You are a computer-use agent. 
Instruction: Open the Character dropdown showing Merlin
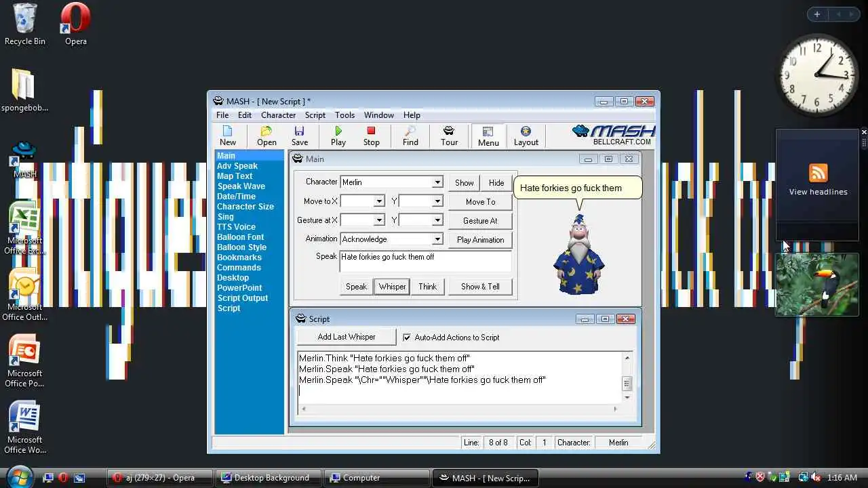coord(437,182)
